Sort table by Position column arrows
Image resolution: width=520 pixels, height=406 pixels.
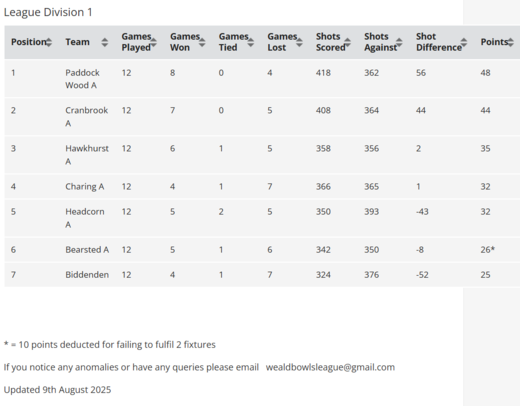pyautogui.click(x=49, y=42)
